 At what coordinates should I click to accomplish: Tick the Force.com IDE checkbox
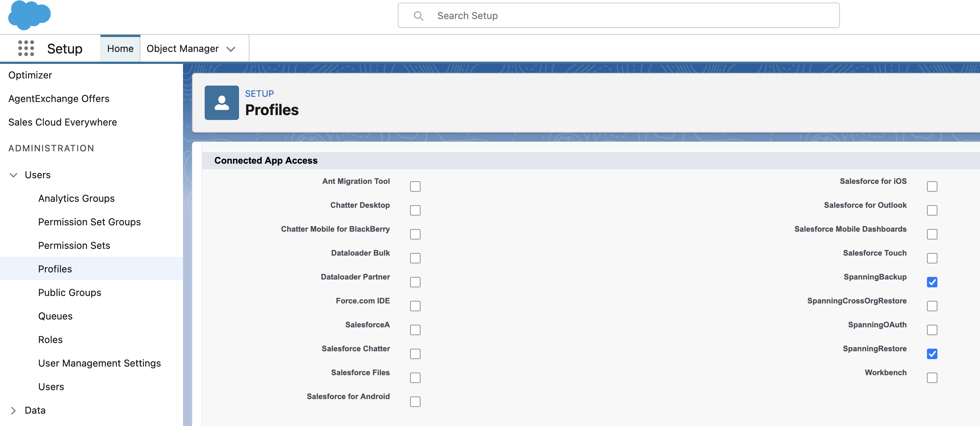coord(415,306)
